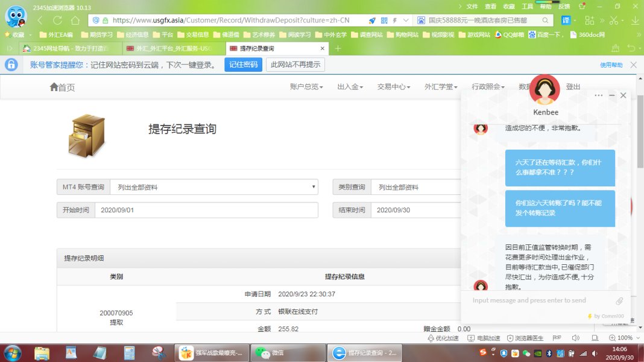Click the home icon 首页 in navbar

point(62,87)
